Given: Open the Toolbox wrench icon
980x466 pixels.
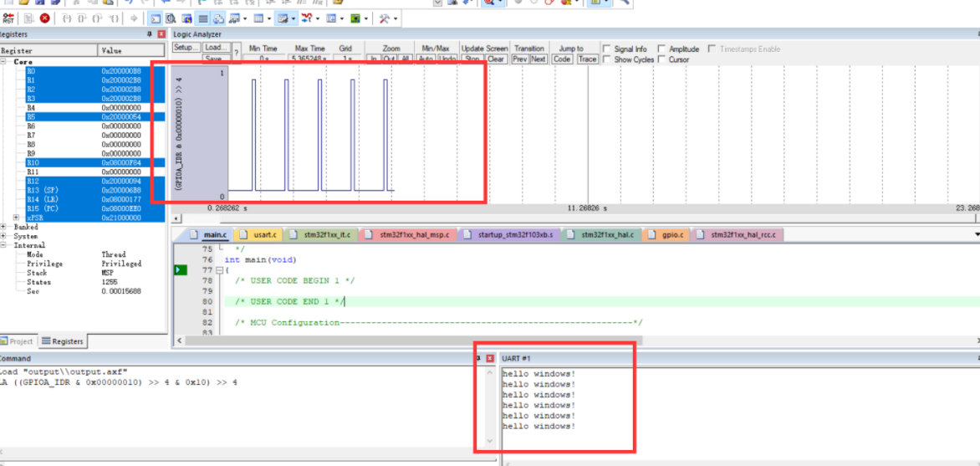Looking at the screenshot, I should coord(384,18).
